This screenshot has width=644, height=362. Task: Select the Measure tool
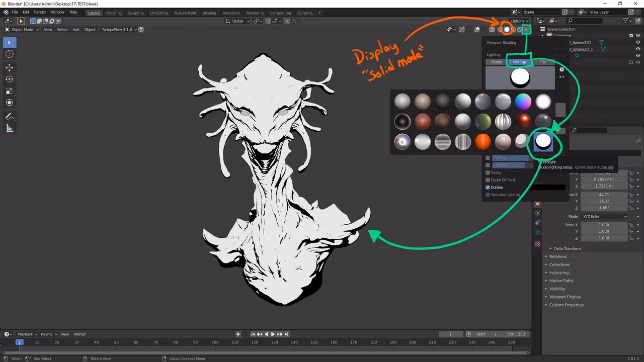click(x=9, y=128)
